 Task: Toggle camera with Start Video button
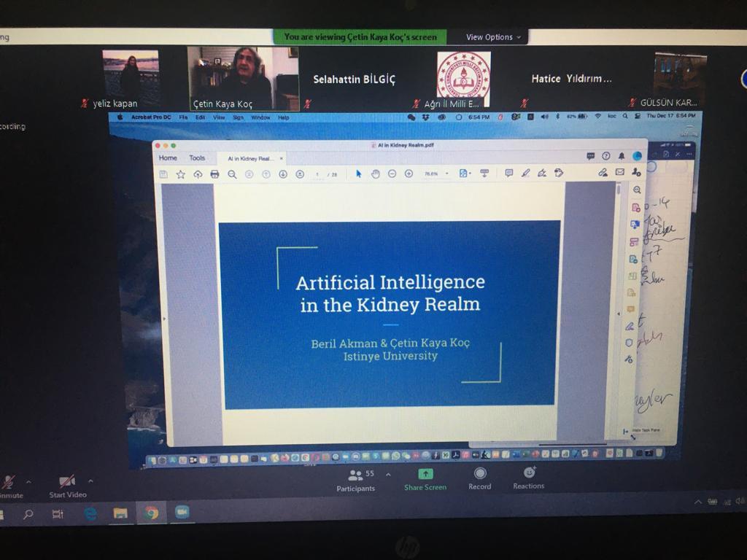(x=67, y=486)
